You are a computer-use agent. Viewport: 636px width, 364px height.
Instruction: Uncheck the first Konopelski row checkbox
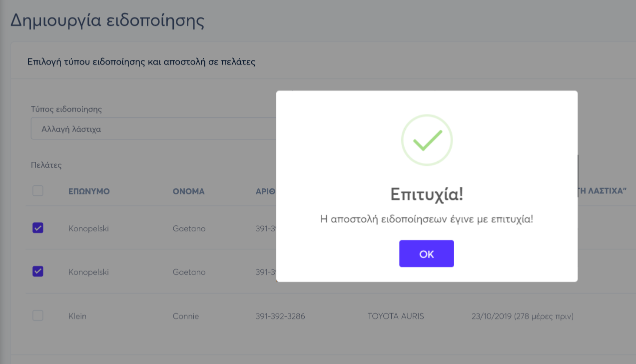(x=37, y=228)
